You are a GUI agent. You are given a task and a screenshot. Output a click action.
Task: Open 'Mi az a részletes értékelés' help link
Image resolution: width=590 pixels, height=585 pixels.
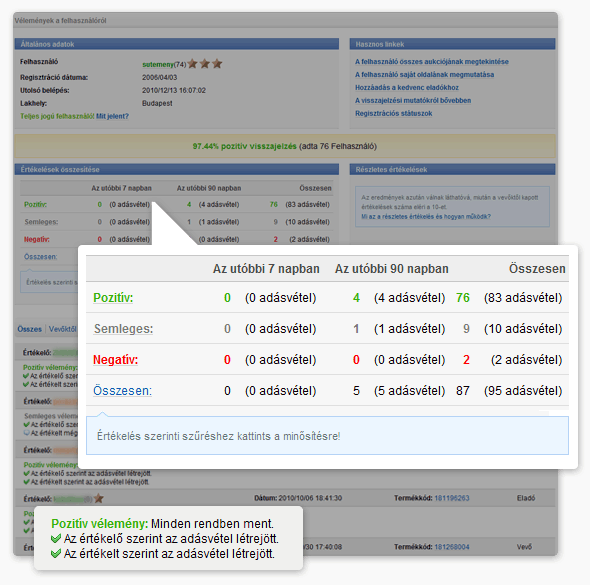(426, 217)
